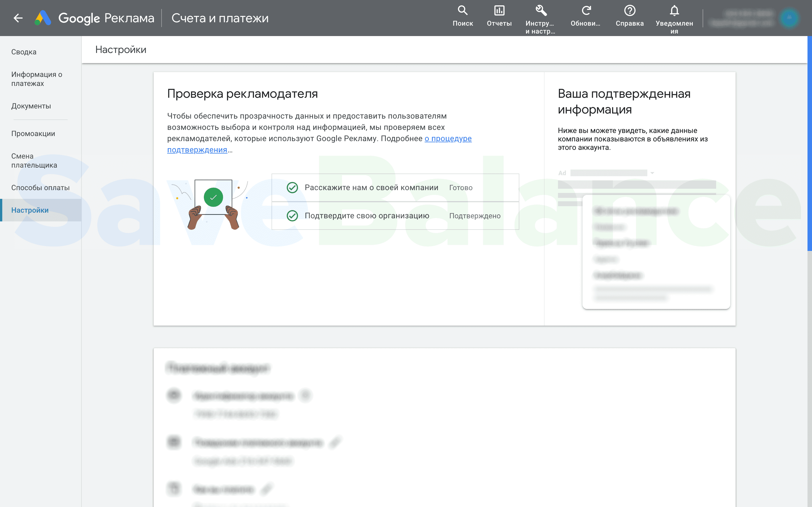Click the Google Ads logo icon
The height and width of the screenshot is (507, 812).
pos(43,18)
